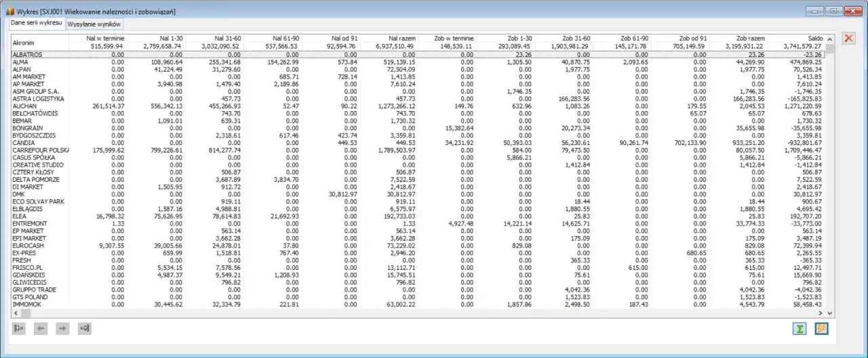868x358 pixels.
Task: Go to previous record arrow
Action: point(41,329)
